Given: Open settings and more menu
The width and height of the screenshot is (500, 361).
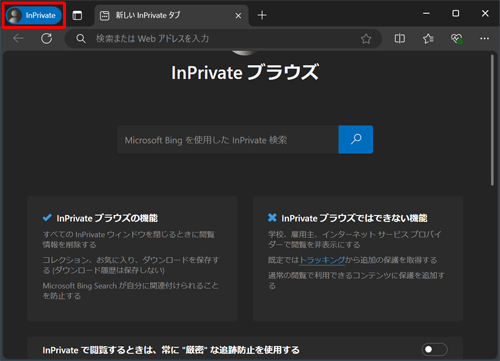Looking at the screenshot, I should (485, 39).
